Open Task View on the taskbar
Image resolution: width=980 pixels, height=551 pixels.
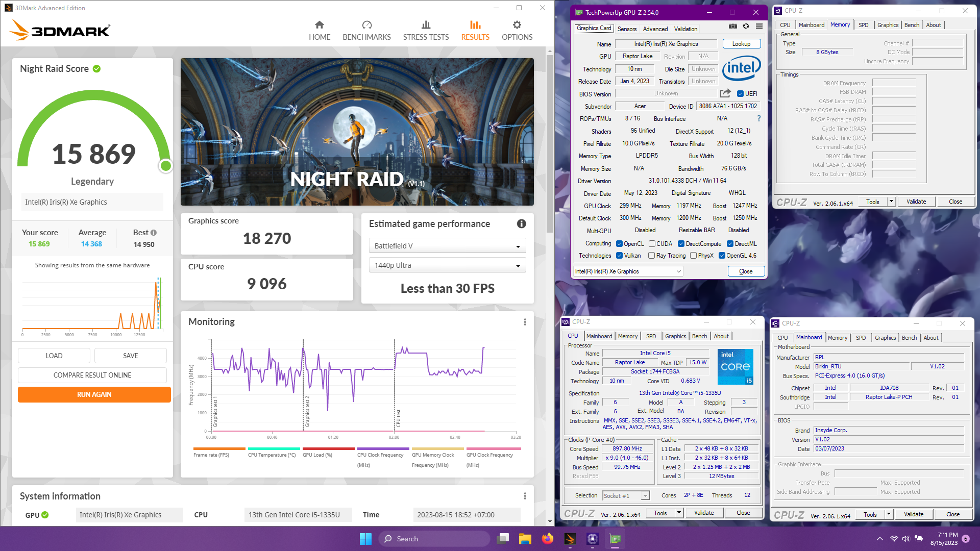(x=503, y=539)
